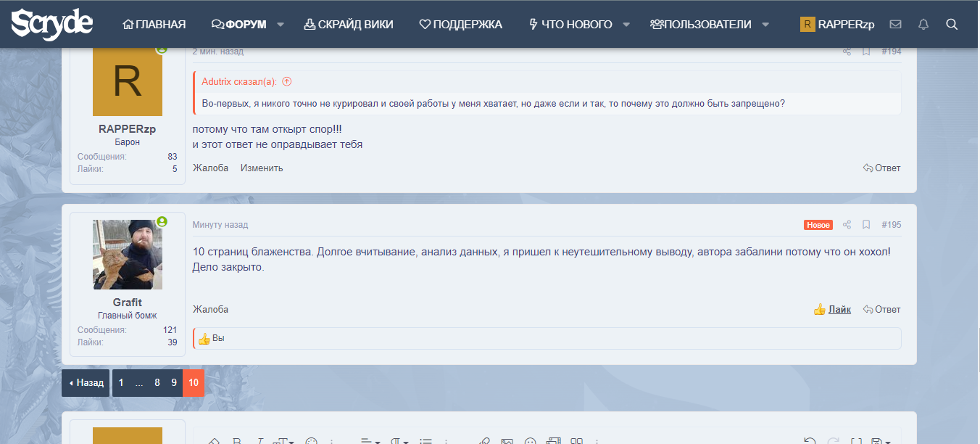Open Grafit's avatar photo
Screen dimensions: 980x444
128,255
